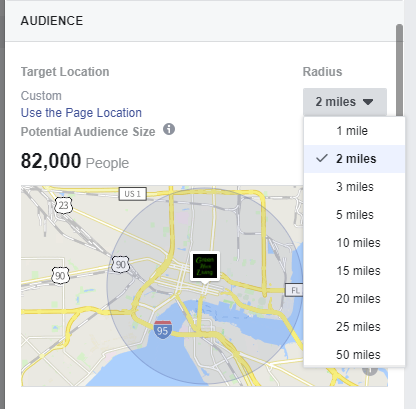Set radius to 25 miles
This screenshot has width=416, height=409.
click(354, 327)
